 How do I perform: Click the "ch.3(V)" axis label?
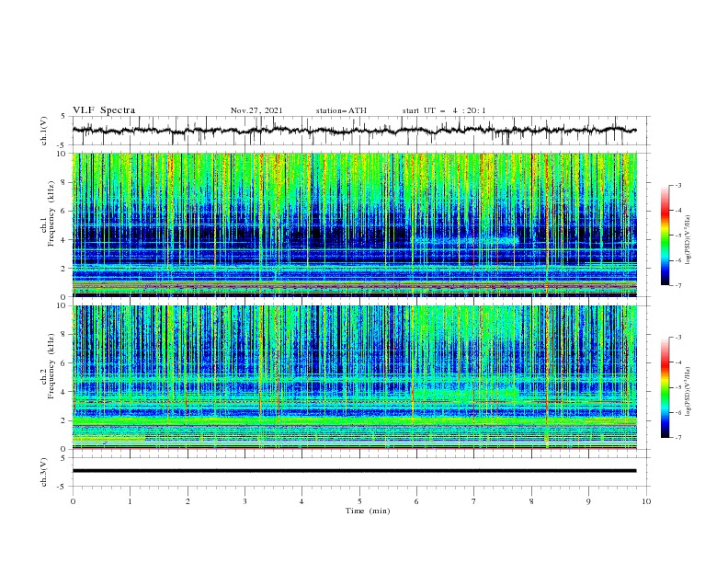tap(44, 472)
